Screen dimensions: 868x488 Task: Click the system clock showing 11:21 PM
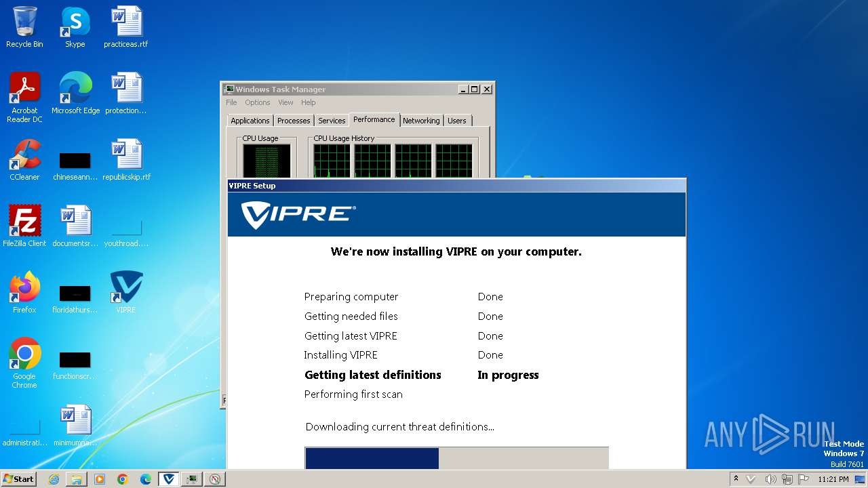833,479
